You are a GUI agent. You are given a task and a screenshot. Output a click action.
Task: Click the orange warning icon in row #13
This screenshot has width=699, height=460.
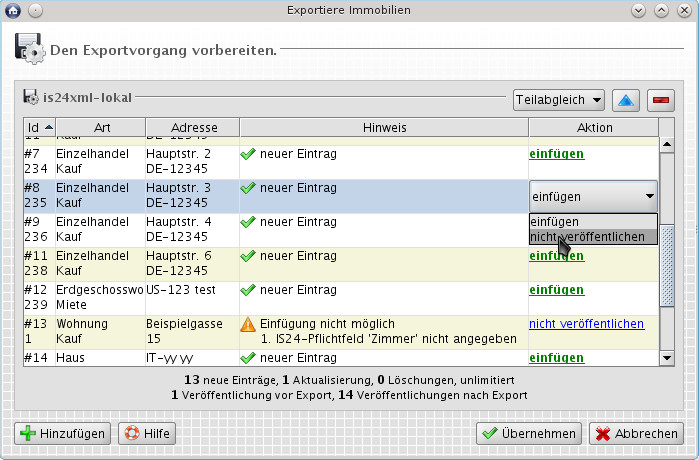pyautogui.click(x=248, y=324)
